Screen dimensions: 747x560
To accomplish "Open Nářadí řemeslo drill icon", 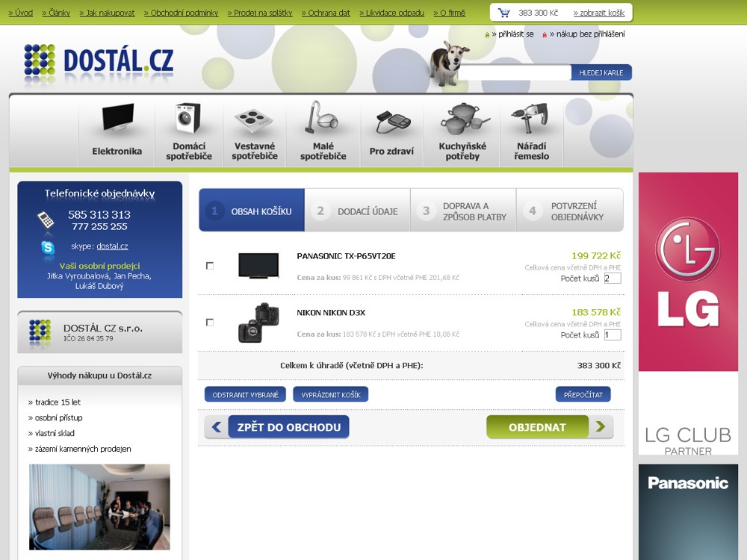I will pyautogui.click(x=529, y=118).
